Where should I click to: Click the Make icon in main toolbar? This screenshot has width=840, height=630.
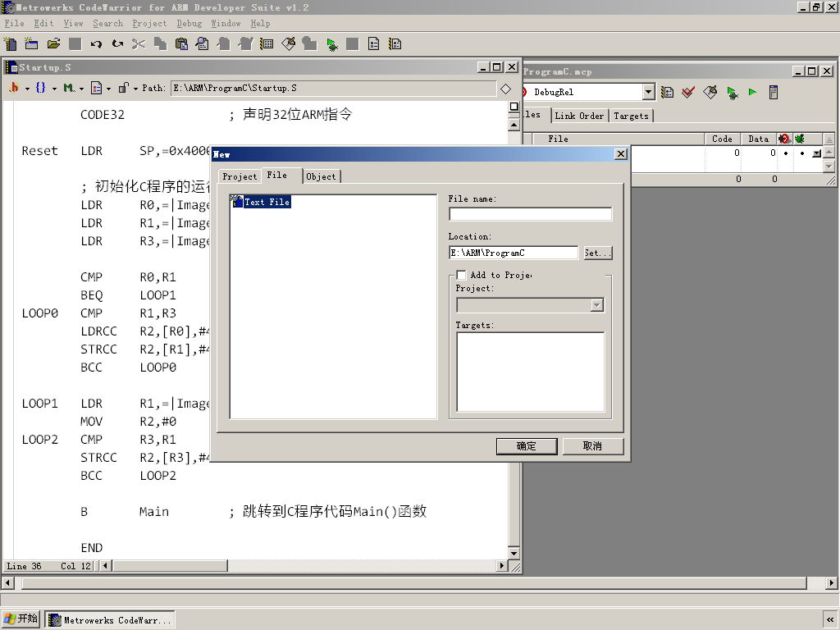288,44
